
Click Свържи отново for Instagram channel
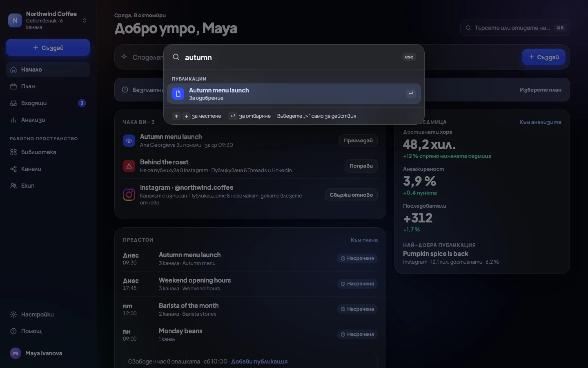pos(351,195)
